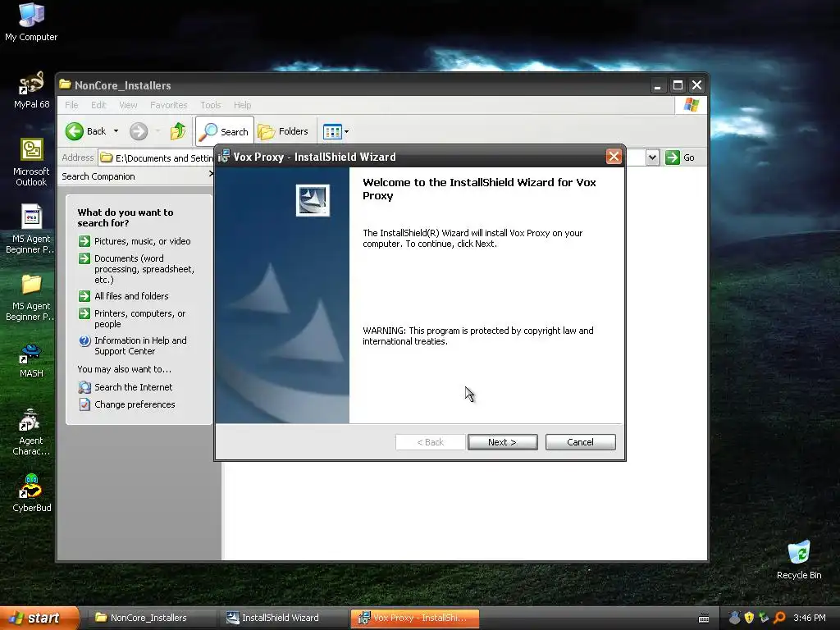Click the network connection tray icon

(x=764, y=618)
